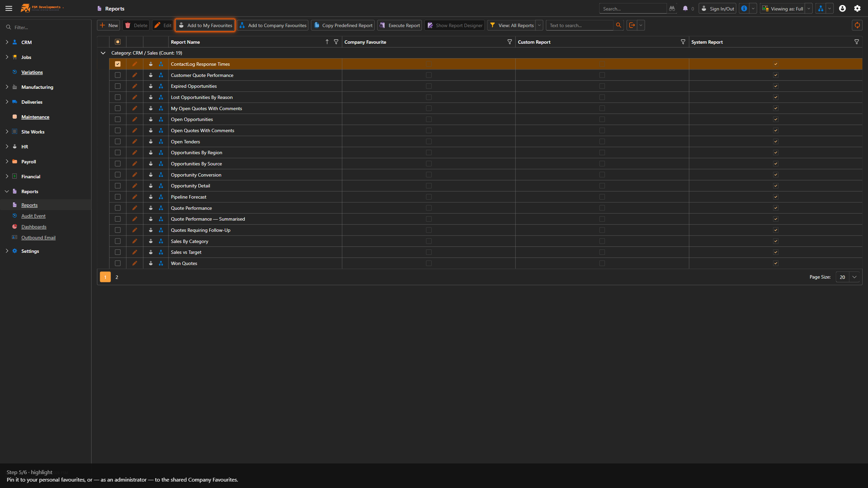Click person icon for Lost Opportunities By Reason
The height and width of the screenshot is (488, 868).
(x=151, y=97)
